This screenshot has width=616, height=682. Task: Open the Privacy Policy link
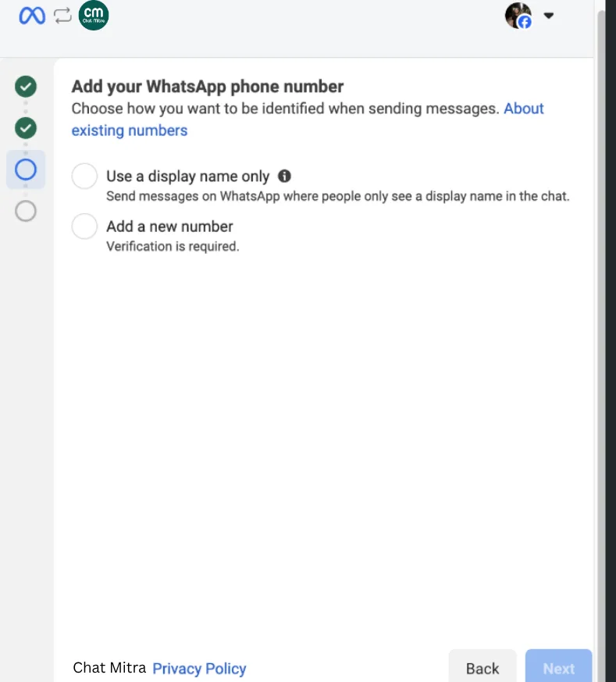199,668
